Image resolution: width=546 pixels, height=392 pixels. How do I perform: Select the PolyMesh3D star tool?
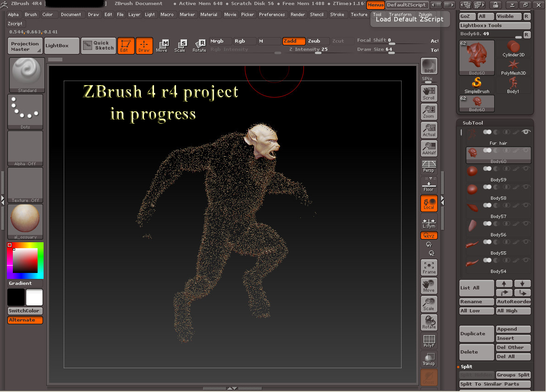(x=513, y=67)
